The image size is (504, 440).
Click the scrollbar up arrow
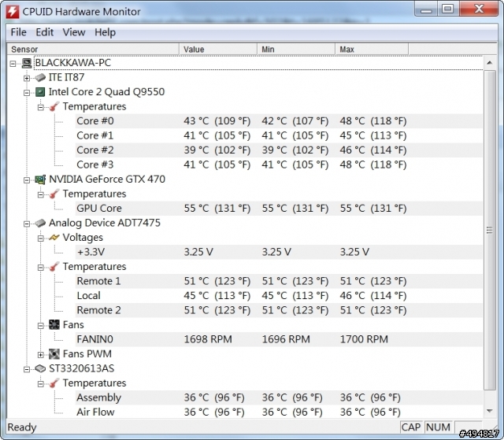point(490,63)
